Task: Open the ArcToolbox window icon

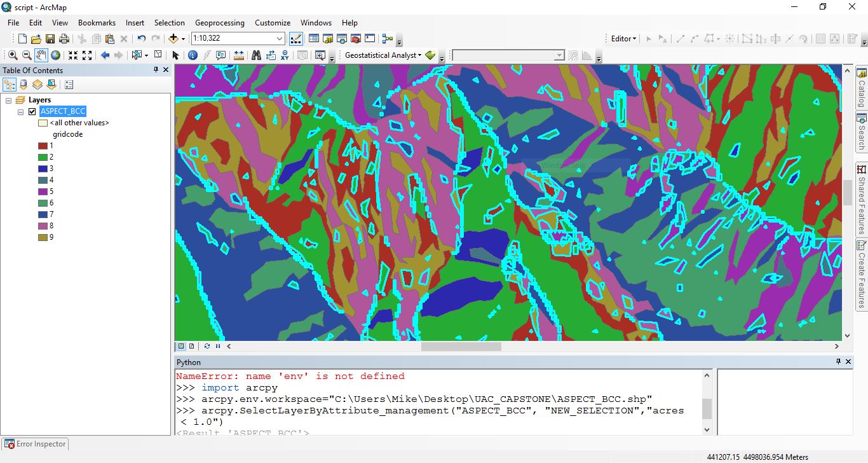Action: (356, 39)
